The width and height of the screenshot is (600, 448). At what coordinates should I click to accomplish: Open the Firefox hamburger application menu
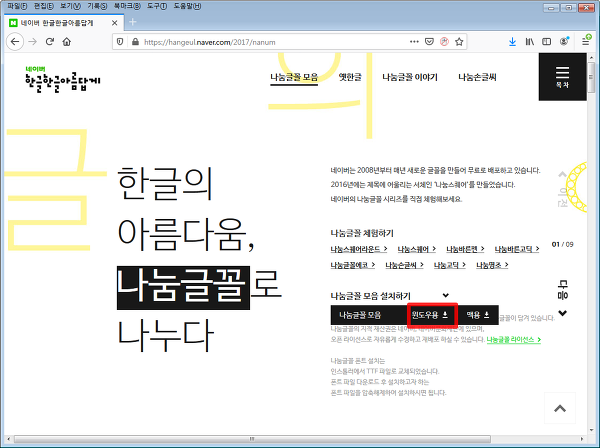click(x=586, y=41)
